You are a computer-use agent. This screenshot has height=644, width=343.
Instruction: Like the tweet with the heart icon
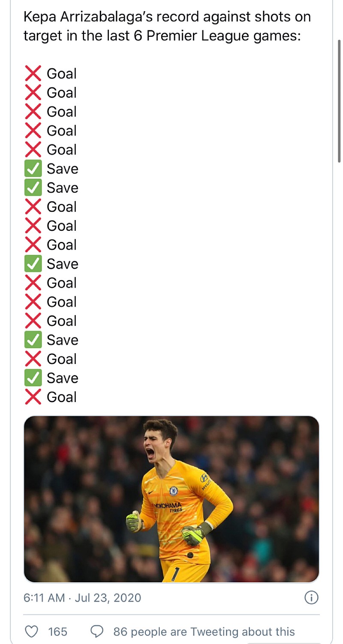(31, 631)
